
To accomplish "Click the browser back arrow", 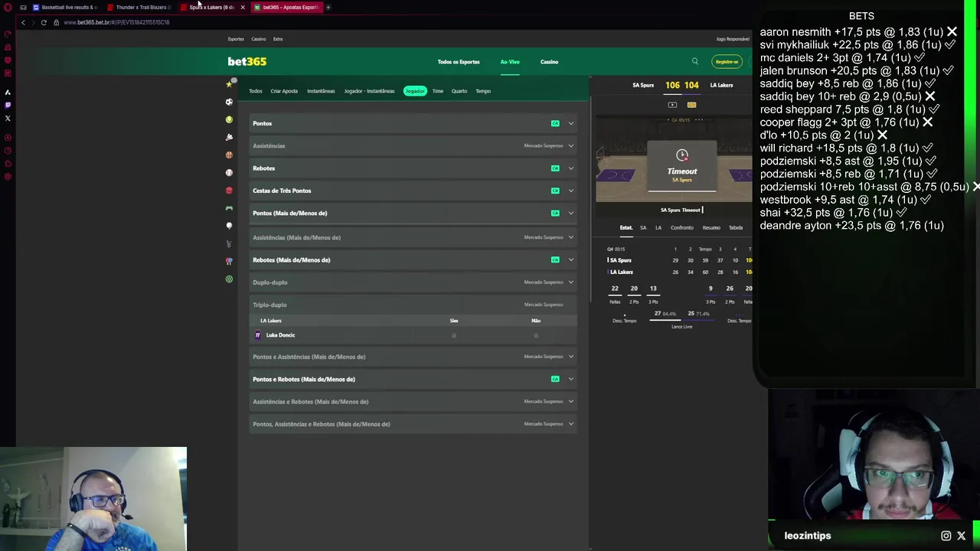I will pyautogui.click(x=23, y=22).
